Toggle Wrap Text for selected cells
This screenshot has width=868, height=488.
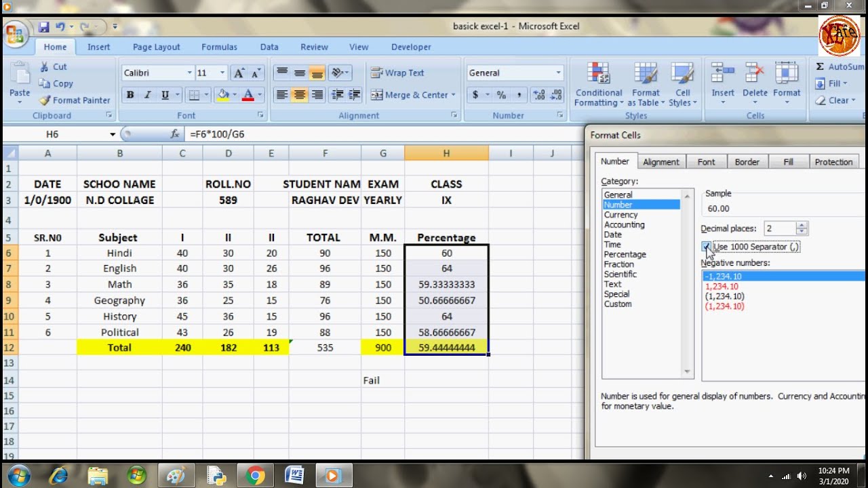pyautogui.click(x=397, y=73)
